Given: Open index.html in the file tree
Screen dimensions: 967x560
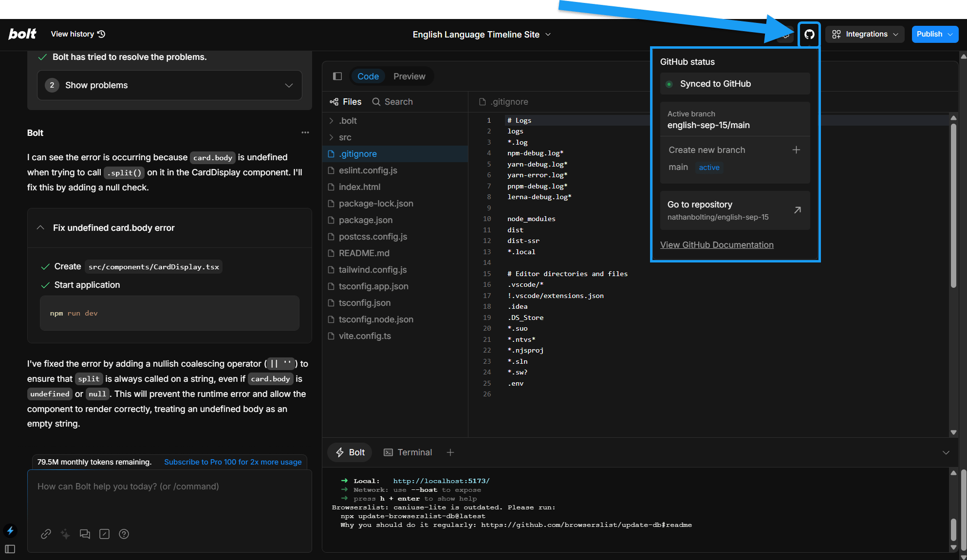Looking at the screenshot, I should (x=395, y=187).
